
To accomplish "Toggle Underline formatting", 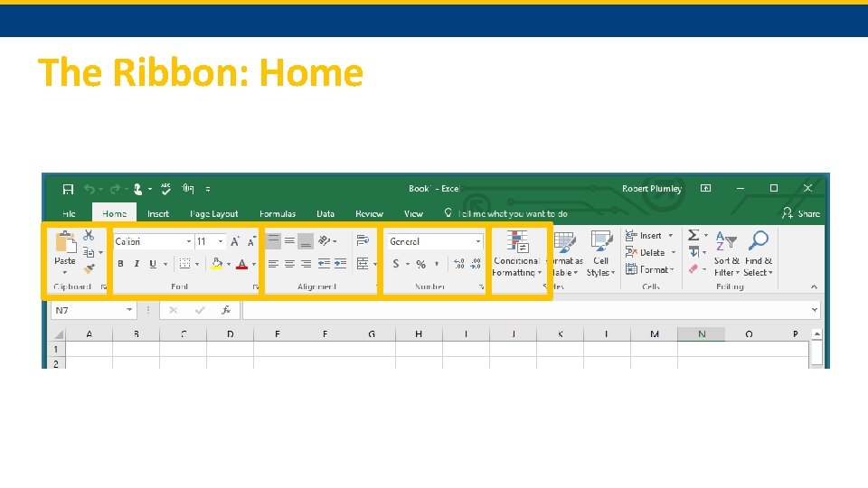I will [x=153, y=264].
